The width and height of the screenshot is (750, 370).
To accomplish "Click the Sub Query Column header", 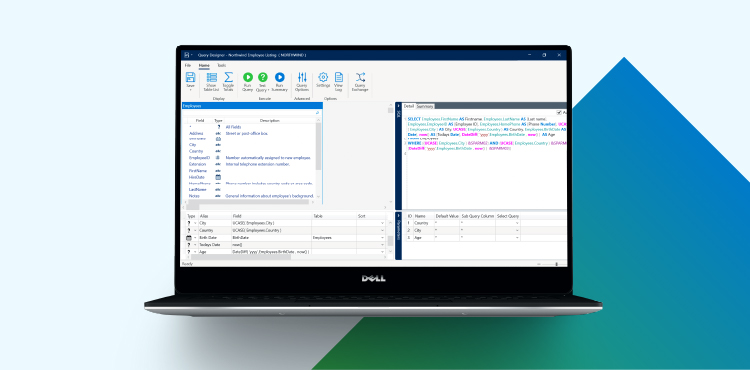I will 478,216.
